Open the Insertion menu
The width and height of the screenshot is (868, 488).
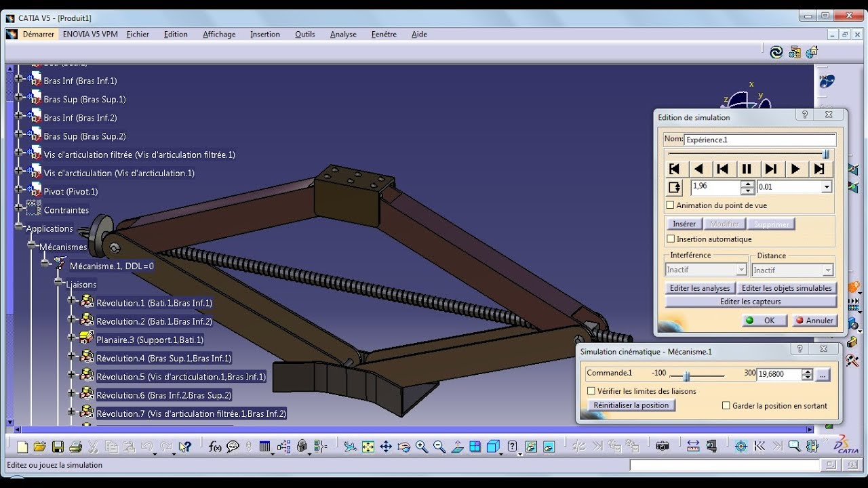(264, 34)
